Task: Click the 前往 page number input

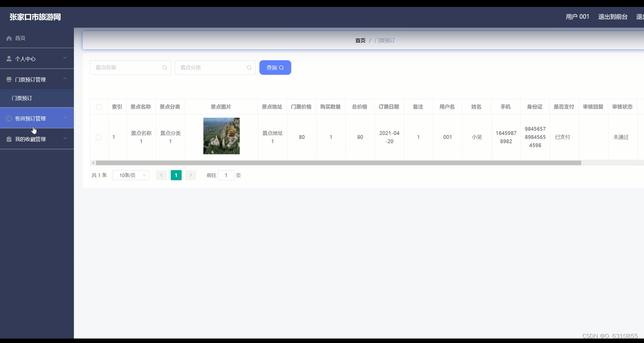Action: [x=226, y=175]
